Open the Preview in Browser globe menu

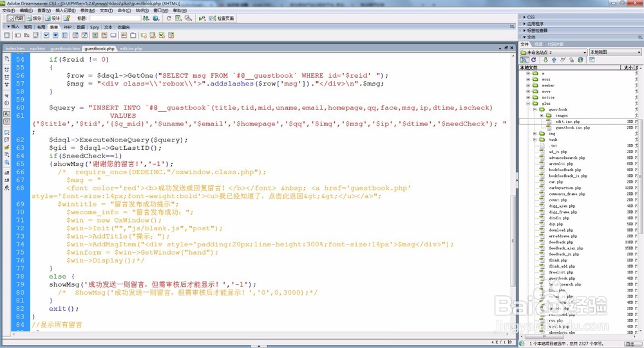156,19
